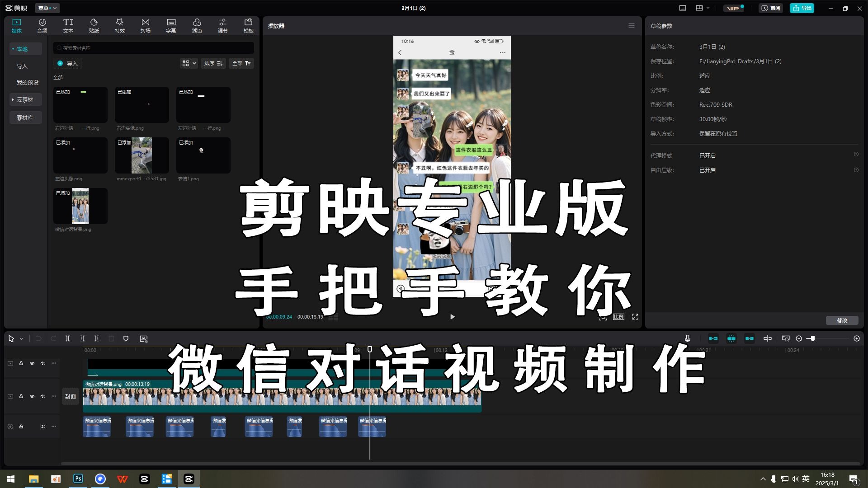
Task: Open the 全部 filter dropdown
Action: click(241, 63)
